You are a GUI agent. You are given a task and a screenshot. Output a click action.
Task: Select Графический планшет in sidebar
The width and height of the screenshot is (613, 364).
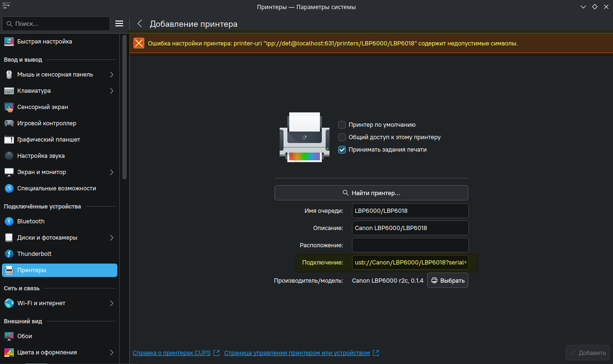click(60, 140)
